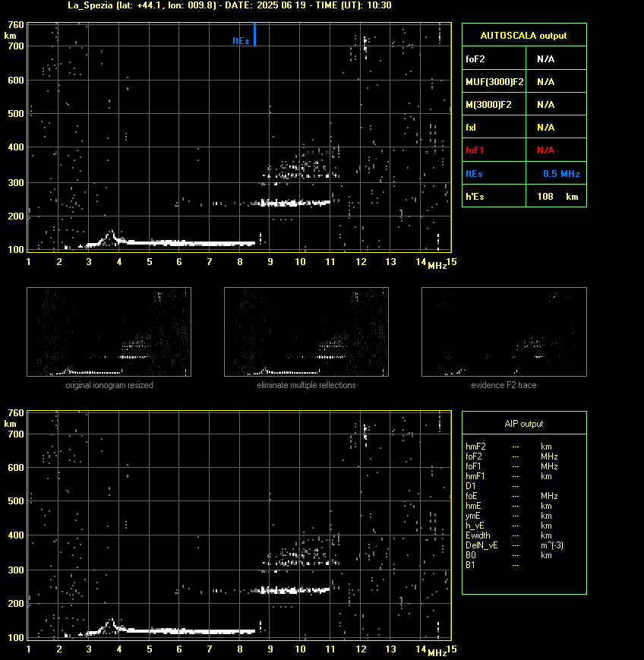This screenshot has height=660, width=644.
Task: Click the ionogram title header text
Action: click(x=229, y=5)
